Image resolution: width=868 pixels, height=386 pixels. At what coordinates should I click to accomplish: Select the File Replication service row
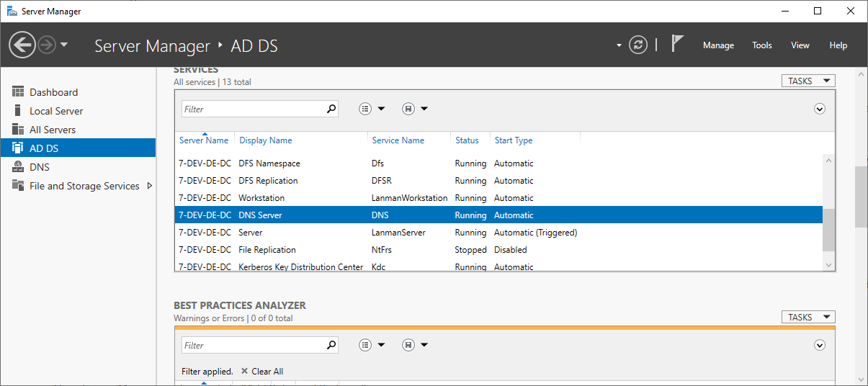(498, 250)
